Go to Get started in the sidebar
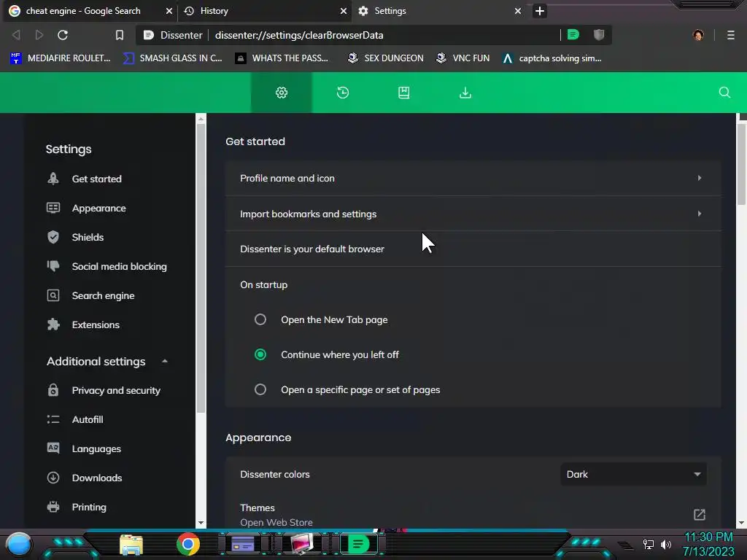The width and height of the screenshot is (747, 560). [x=97, y=179]
